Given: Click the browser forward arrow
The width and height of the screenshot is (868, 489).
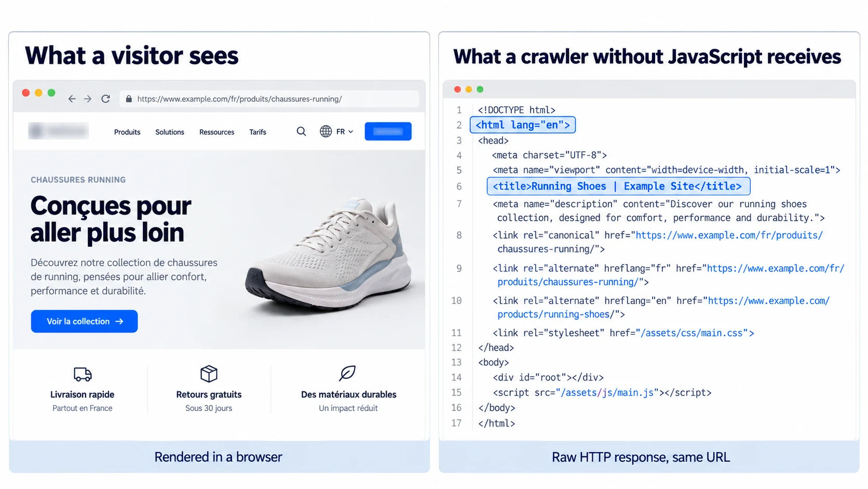Looking at the screenshot, I should (x=88, y=99).
